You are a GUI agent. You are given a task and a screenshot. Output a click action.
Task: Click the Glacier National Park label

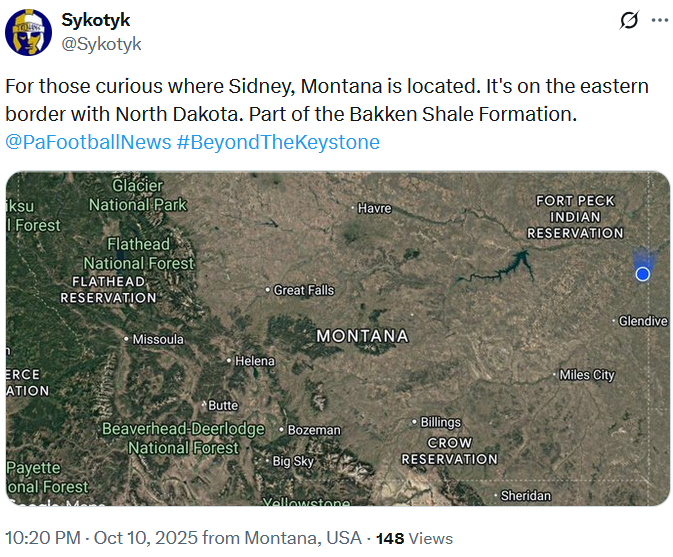point(138,195)
